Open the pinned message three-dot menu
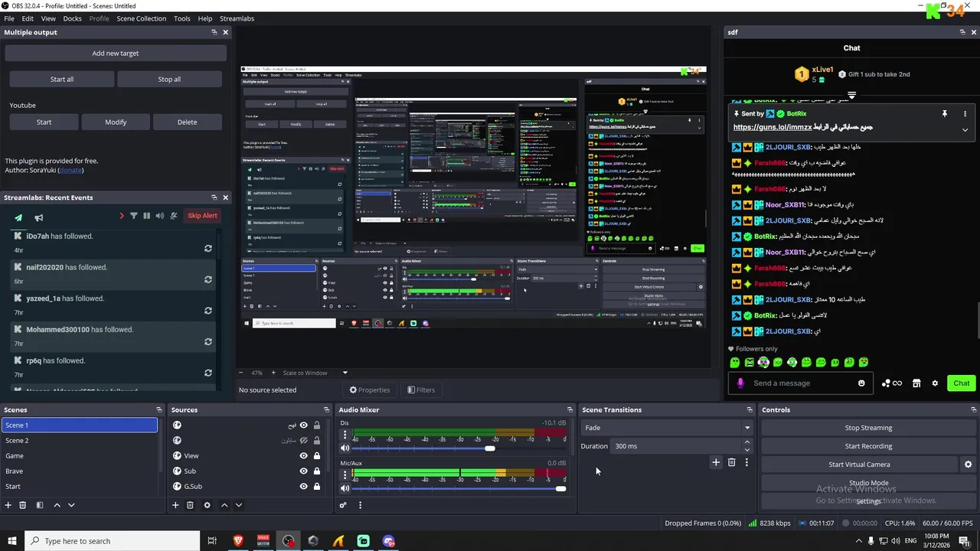The width and height of the screenshot is (980, 551). point(965,114)
